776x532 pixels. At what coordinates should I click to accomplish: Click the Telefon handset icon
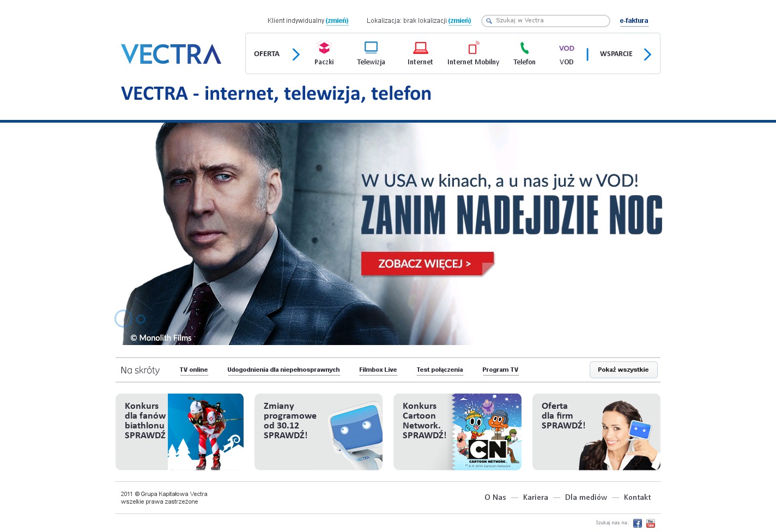[x=524, y=48]
